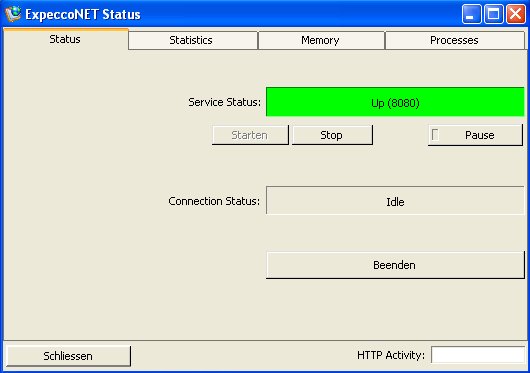Switch to the Processes tab
The image size is (530, 373).
[455, 40]
